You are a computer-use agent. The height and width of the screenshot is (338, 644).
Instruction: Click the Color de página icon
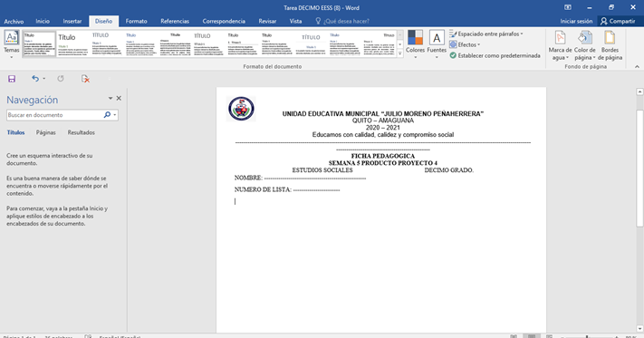click(585, 38)
